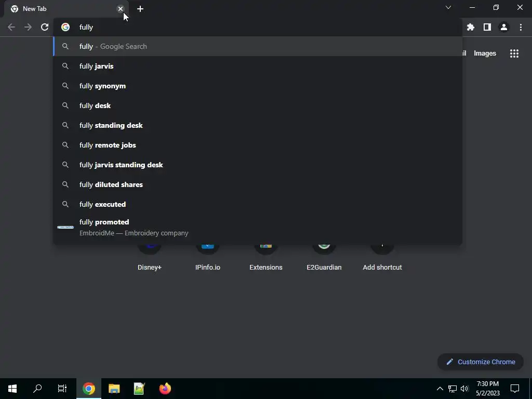This screenshot has width=532, height=399.
Task: Launch Firefox from the taskbar
Action: (x=165, y=389)
